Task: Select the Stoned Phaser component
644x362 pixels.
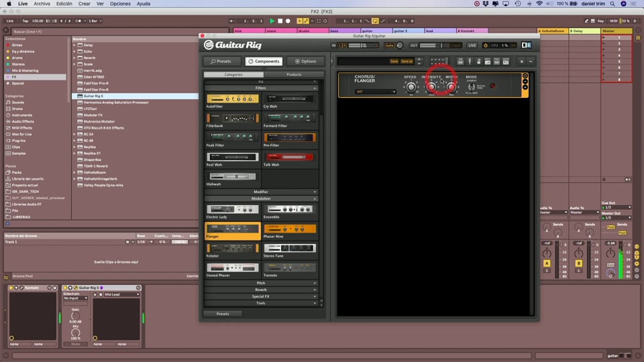Action: point(233,268)
